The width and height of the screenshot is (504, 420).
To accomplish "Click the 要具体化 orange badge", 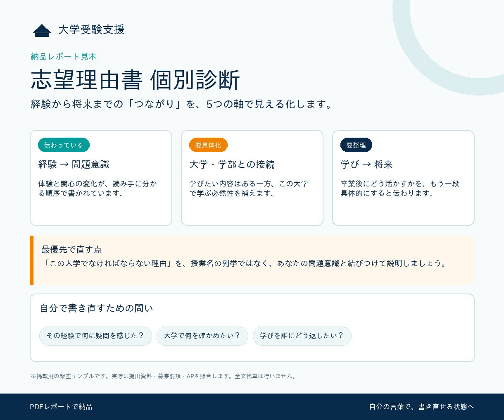I will (208, 145).
